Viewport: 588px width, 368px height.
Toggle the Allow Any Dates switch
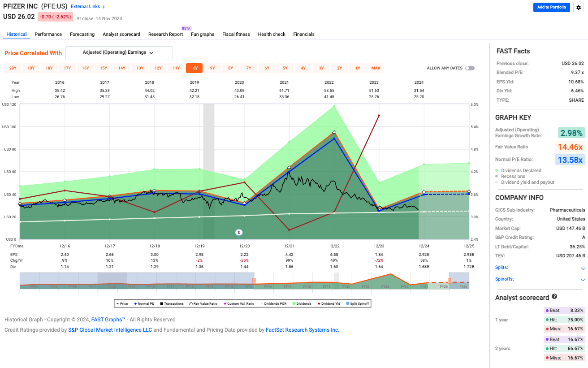click(469, 68)
